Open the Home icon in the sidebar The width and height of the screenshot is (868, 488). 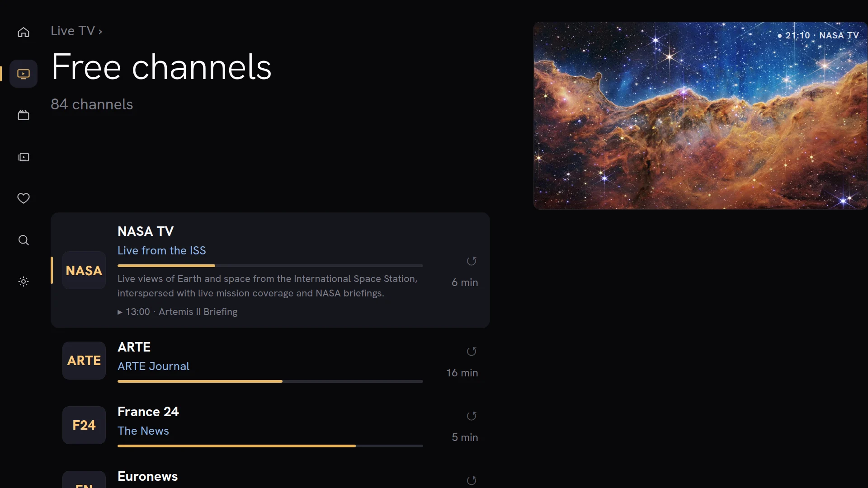(24, 32)
